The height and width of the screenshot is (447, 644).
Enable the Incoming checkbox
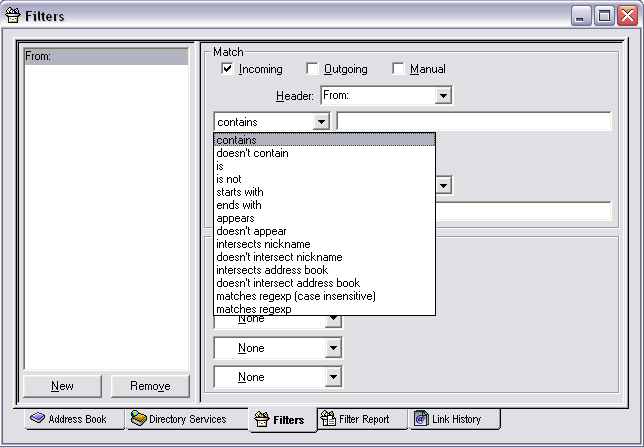pos(227,69)
